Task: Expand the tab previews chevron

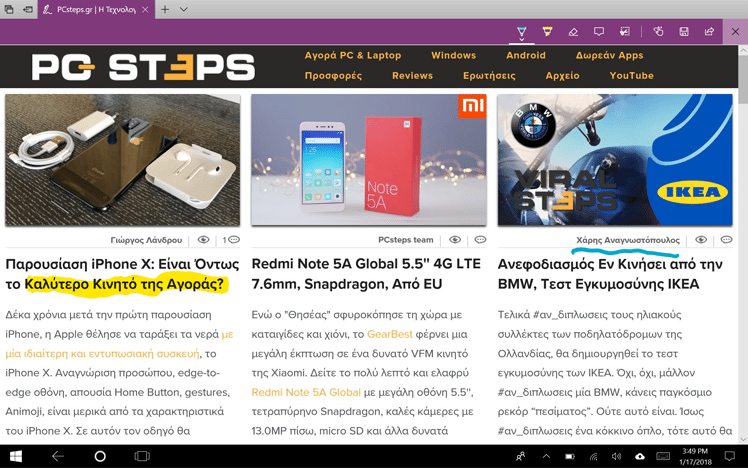Action: 184,9
